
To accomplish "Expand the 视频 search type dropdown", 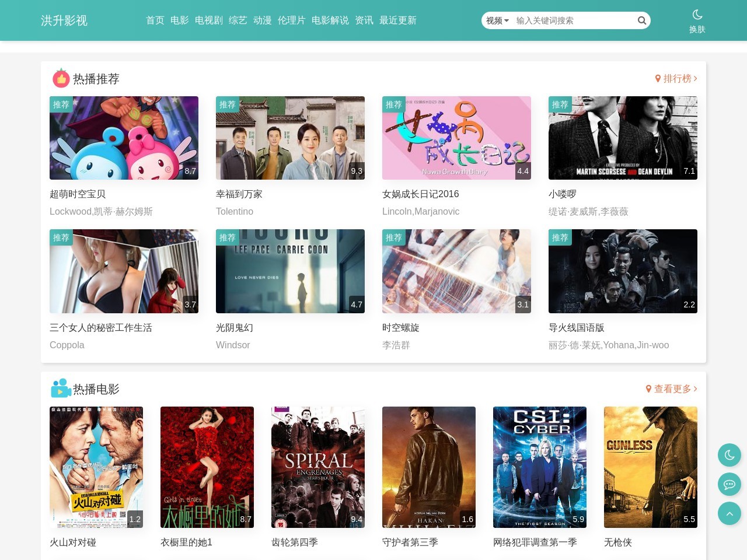I will (497, 20).
